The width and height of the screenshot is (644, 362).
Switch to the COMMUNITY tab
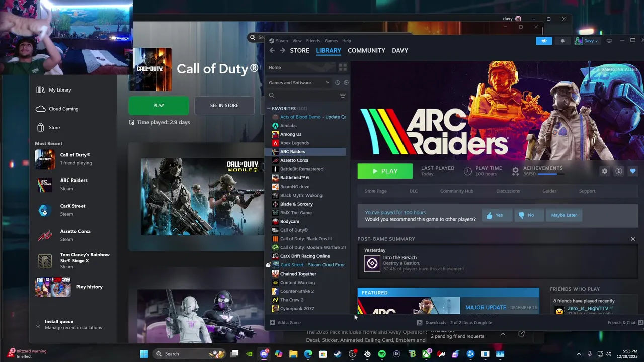(366, 50)
